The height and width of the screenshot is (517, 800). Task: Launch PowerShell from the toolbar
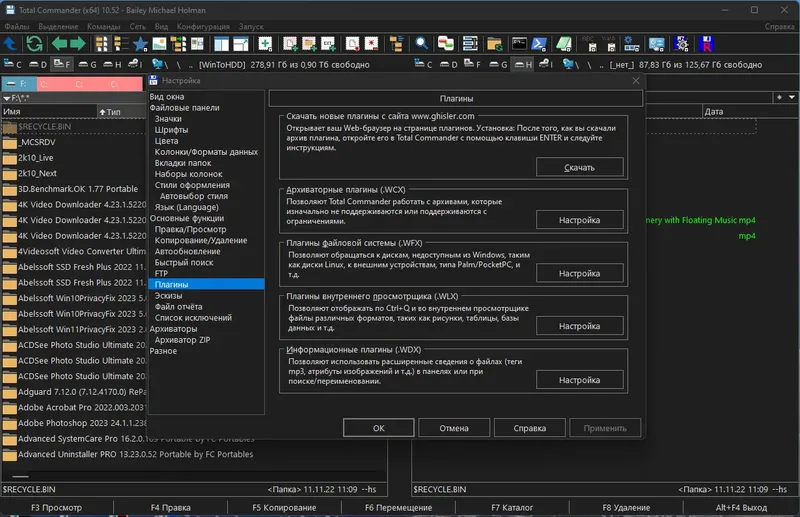click(541, 43)
